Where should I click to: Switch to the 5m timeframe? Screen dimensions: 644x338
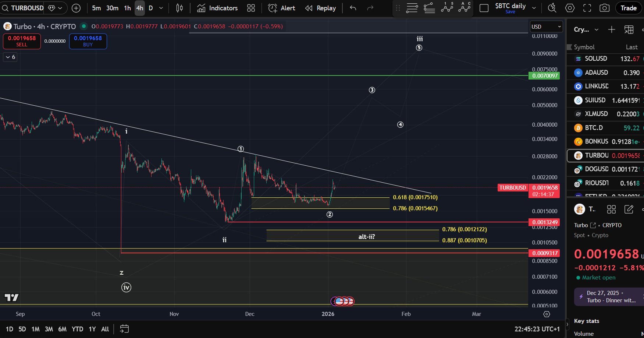tap(96, 8)
